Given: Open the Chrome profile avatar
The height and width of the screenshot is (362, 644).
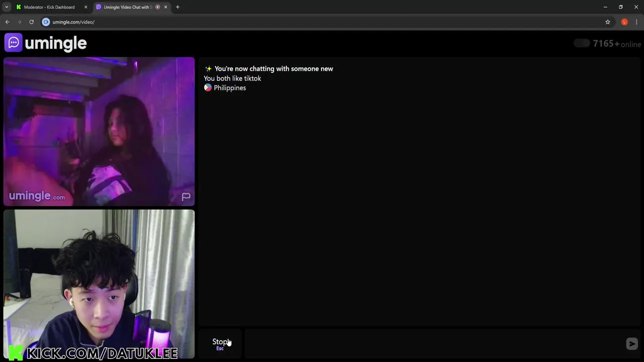Looking at the screenshot, I should (x=624, y=22).
